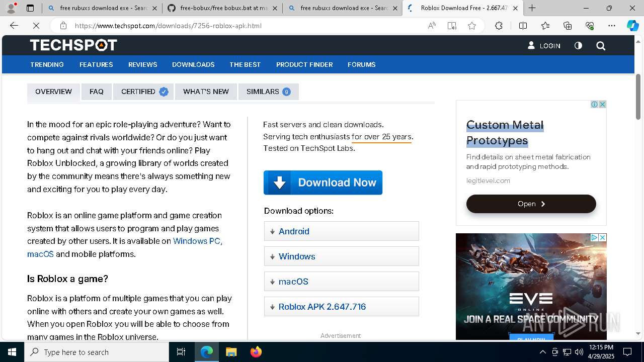Open the Trending menu
Screen dimensions: 644x362
47,64
